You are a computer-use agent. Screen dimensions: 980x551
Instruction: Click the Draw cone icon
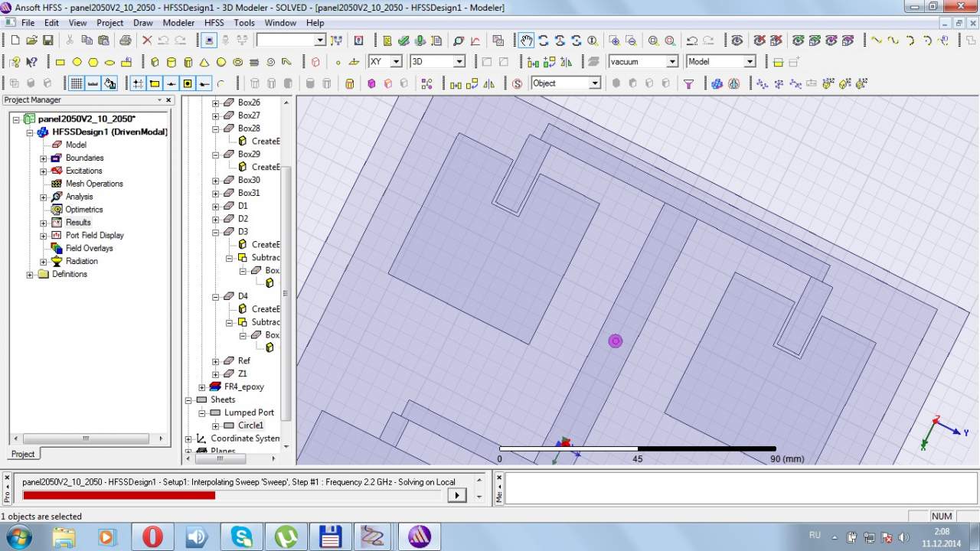[204, 62]
